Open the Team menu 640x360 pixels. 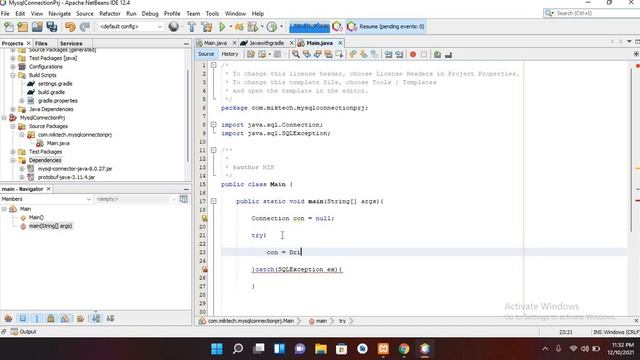193,13
